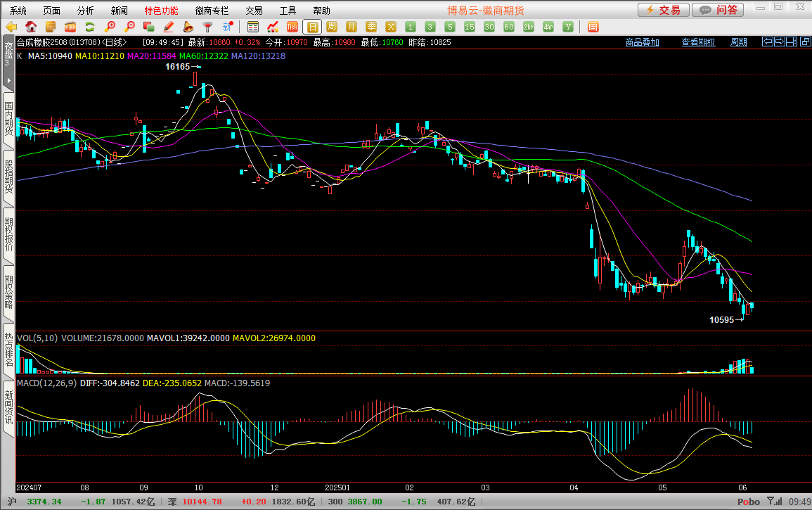Viewport: 812px width, 510px height.
Task: Open the 系统 menu
Action: tap(18, 11)
